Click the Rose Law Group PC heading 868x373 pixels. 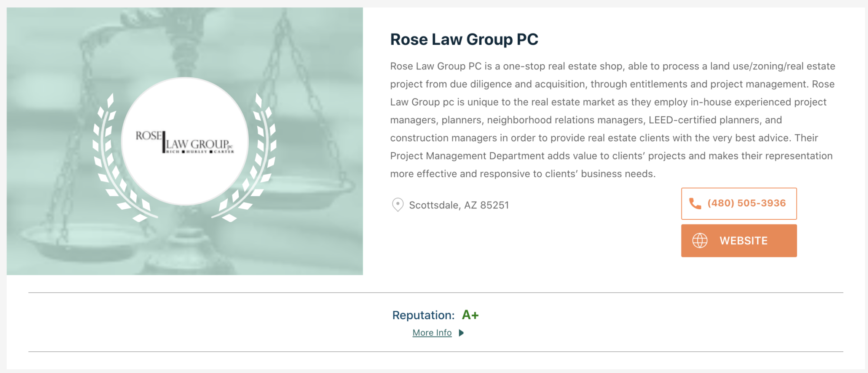464,40
